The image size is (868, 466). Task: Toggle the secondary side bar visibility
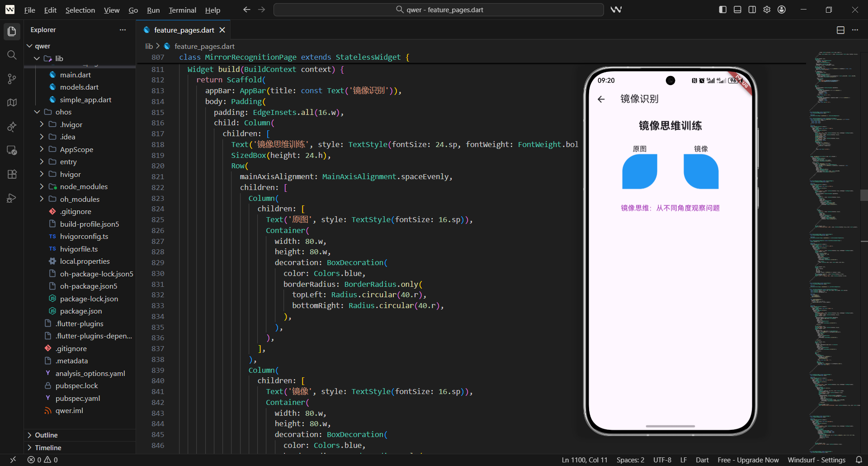[x=752, y=10]
